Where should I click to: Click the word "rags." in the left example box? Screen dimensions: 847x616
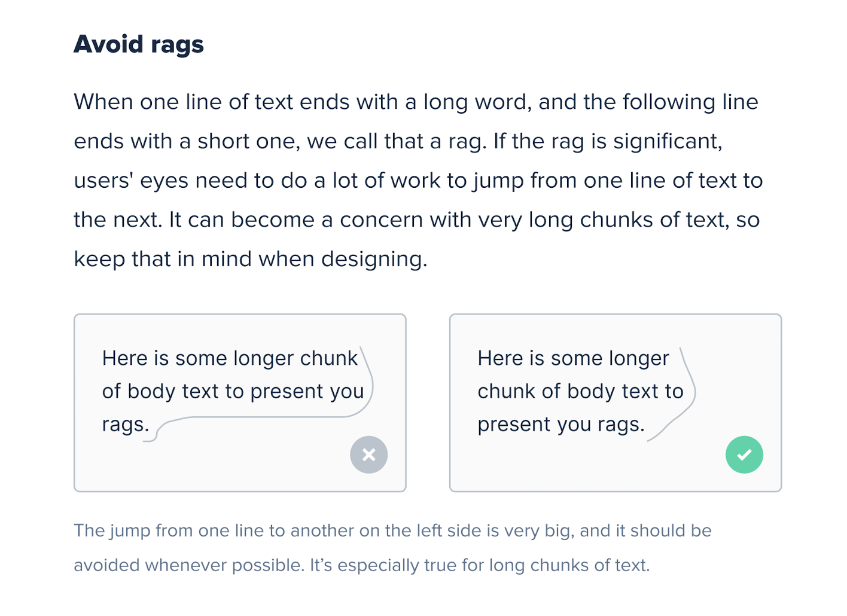pyautogui.click(x=126, y=424)
